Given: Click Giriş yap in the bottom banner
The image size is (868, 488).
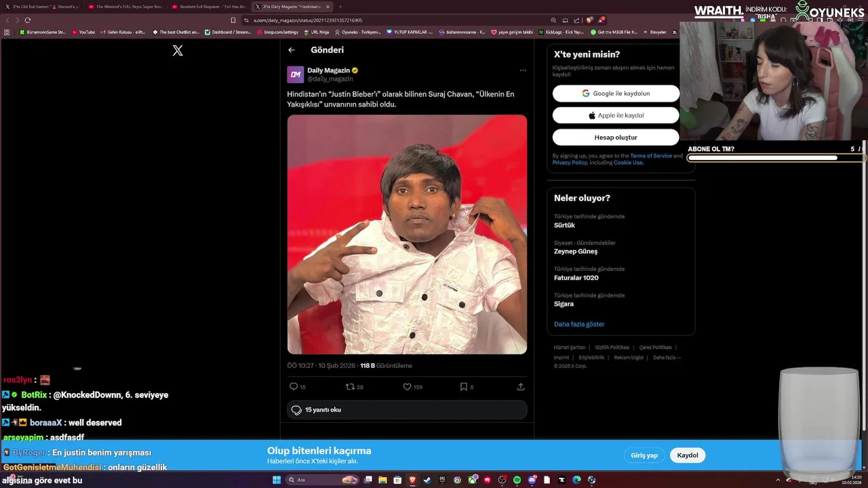Looking at the screenshot, I should 644,455.
